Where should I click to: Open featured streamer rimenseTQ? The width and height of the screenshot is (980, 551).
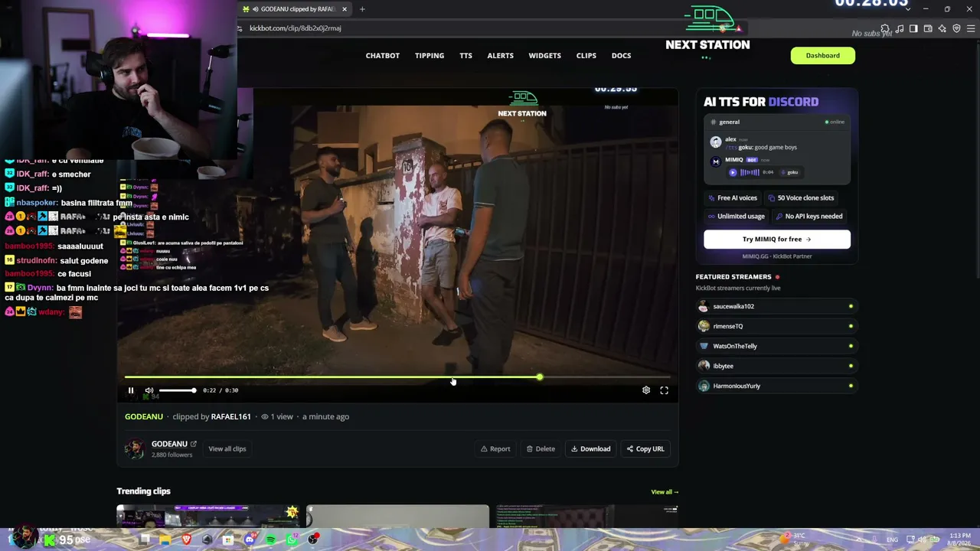pyautogui.click(x=777, y=327)
